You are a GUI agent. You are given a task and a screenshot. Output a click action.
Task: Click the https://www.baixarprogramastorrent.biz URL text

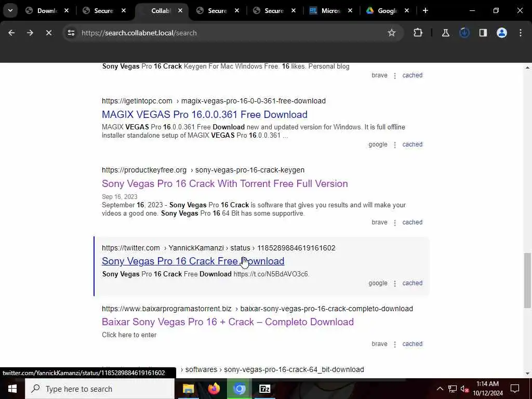point(166,309)
